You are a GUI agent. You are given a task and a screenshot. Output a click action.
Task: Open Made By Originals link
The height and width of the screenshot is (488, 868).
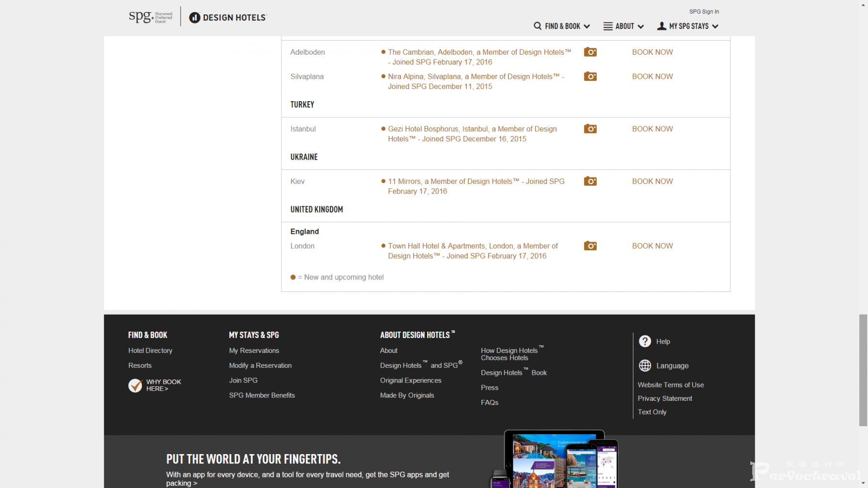point(407,396)
